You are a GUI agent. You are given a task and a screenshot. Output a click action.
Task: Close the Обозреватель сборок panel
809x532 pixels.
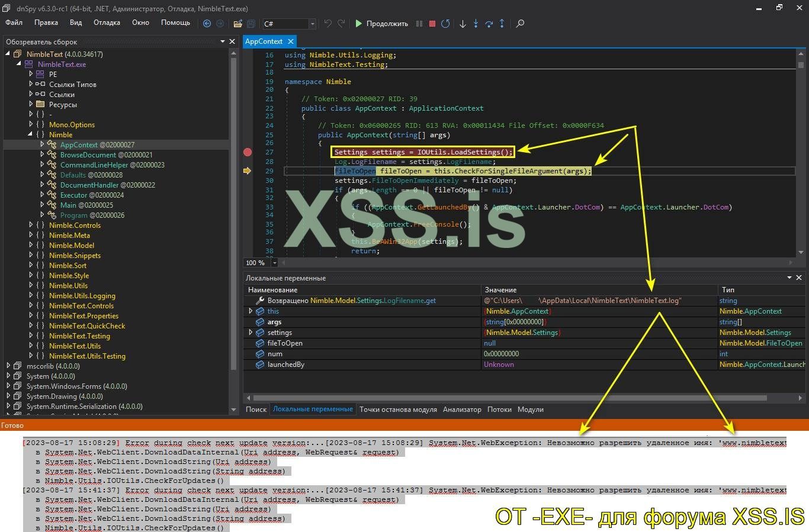(233, 41)
